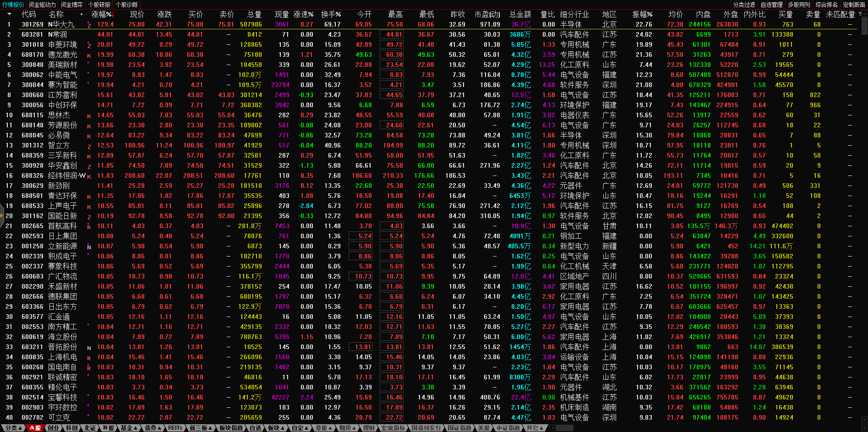Click the R marker on 首航高科 row
This screenshot has height=432, width=868.
[89, 227]
